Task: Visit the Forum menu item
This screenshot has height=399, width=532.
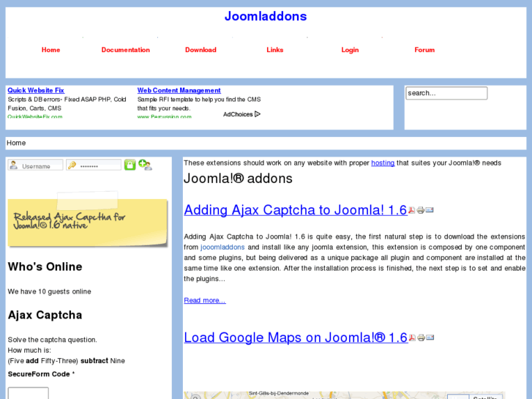Action: pos(424,50)
